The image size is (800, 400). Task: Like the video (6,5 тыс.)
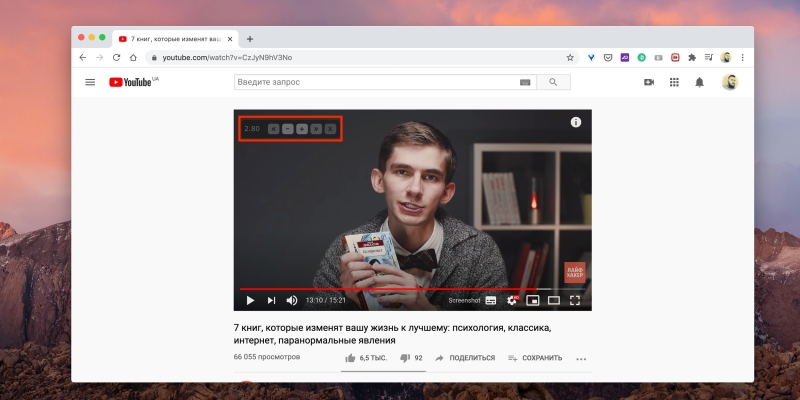366,358
